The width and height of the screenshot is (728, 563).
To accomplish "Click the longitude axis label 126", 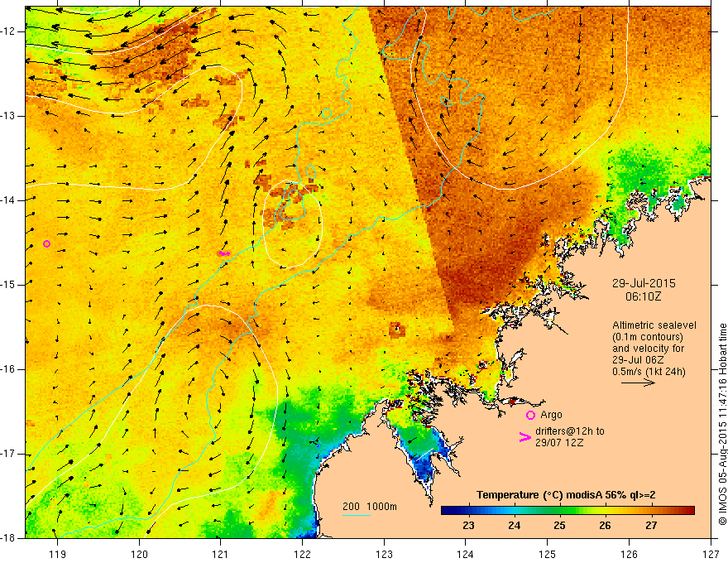I will coord(629,554).
